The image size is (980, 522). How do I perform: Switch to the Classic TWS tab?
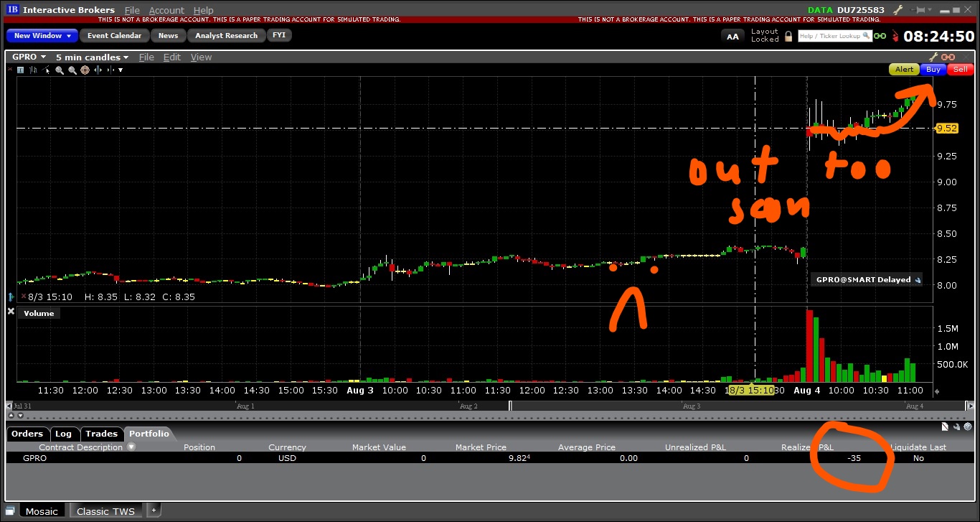105,511
